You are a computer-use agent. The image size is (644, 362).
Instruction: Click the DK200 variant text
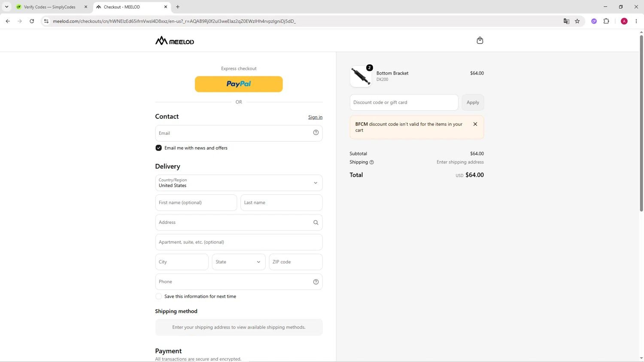pyautogui.click(x=382, y=79)
